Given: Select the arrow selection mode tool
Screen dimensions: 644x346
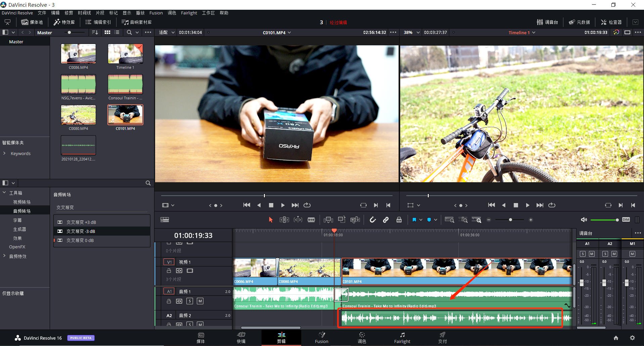Looking at the screenshot, I should tap(271, 220).
